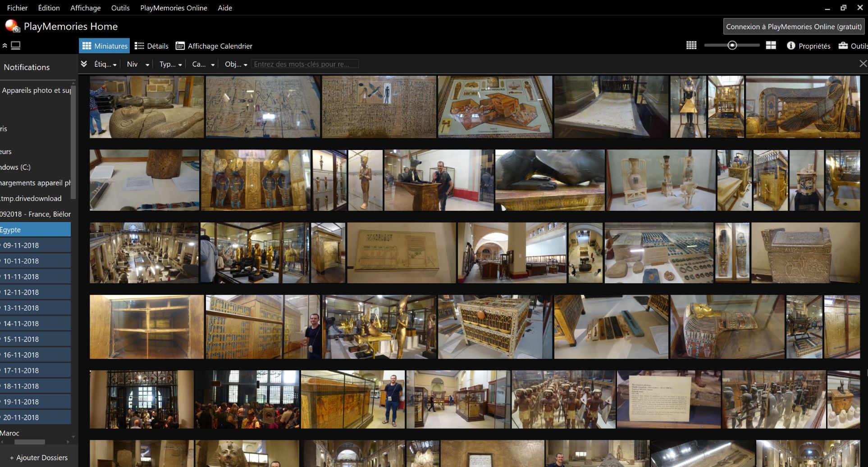
Task: Click the PlayMemories Home logo icon
Action: pyautogui.click(x=12, y=27)
